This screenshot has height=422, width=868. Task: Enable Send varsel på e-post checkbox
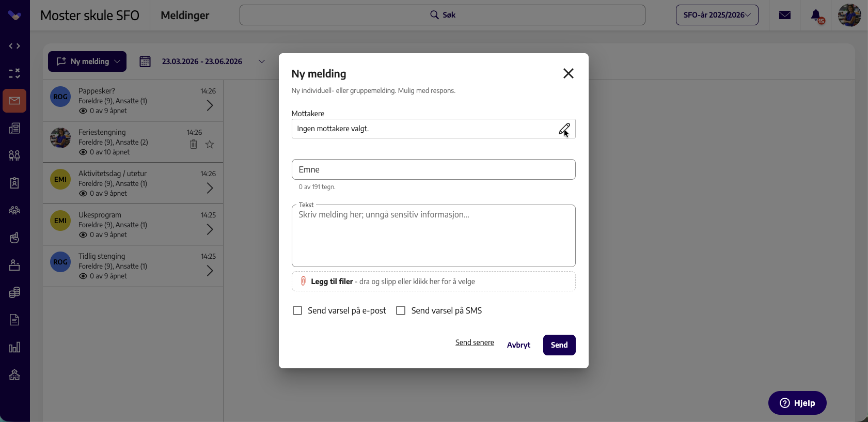297,310
